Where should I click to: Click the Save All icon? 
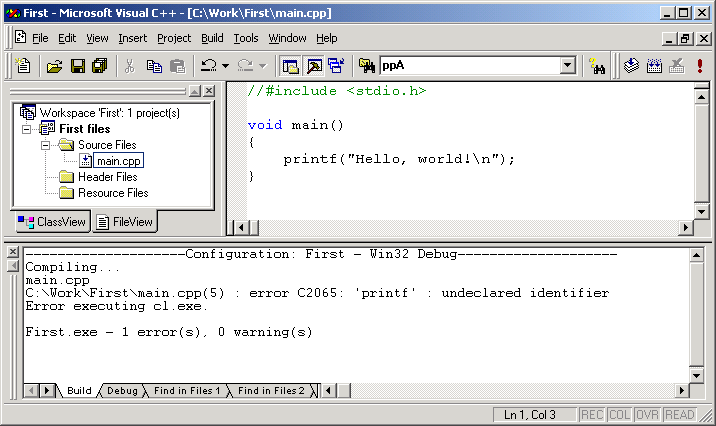click(100, 66)
